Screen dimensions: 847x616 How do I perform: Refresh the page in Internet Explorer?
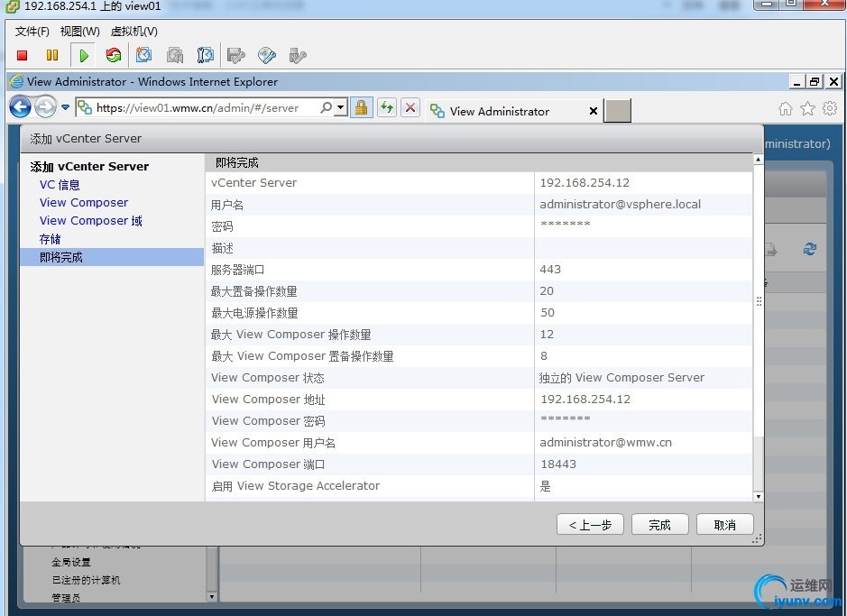[387, 108]
